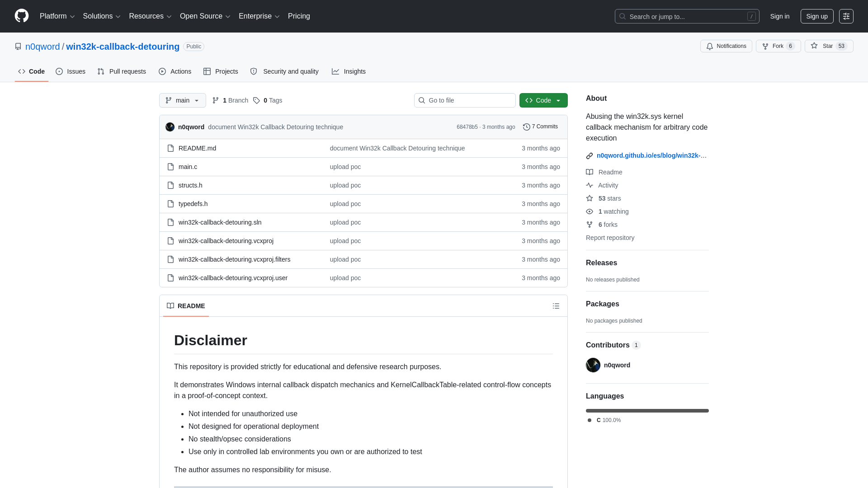
Task: Switch to the Projects tab
Action: pyautogui.click(x=221, y=71)
